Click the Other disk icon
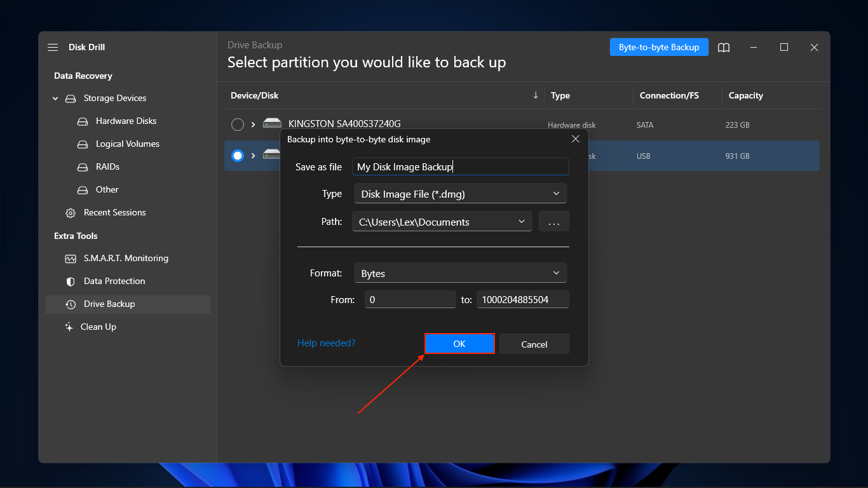This screenshot has width=868, height=488. 83,190
